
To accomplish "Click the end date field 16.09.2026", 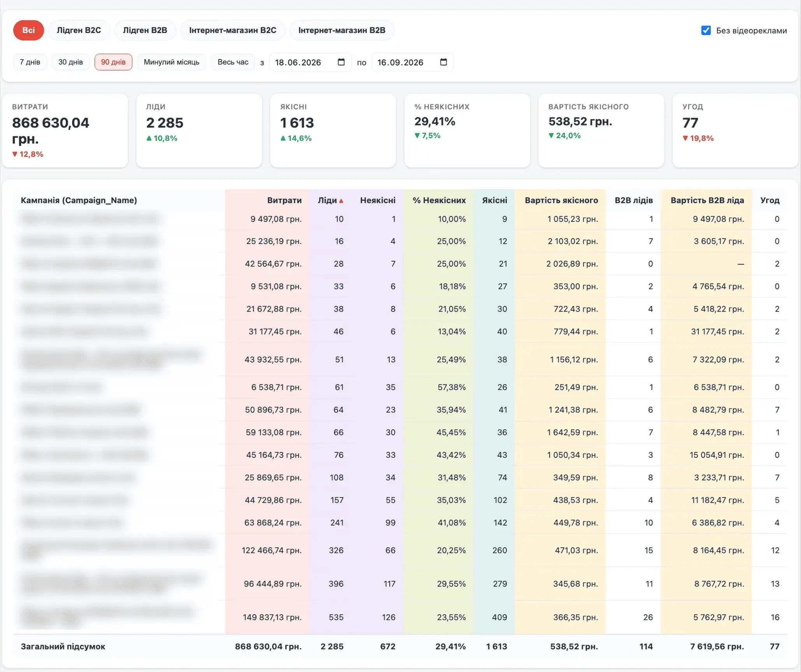I will [x=413, y=62].
